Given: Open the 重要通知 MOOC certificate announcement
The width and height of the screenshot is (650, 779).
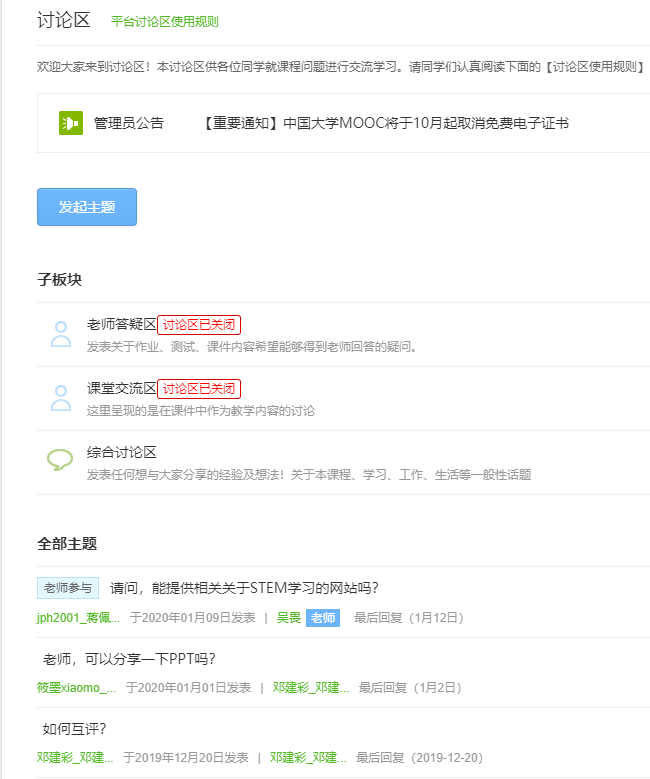Looking at the screenshot, I should [385, 123].
